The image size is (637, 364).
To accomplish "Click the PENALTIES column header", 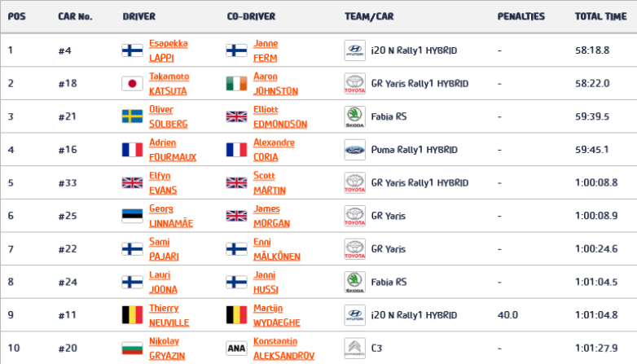I will (520, 16).
